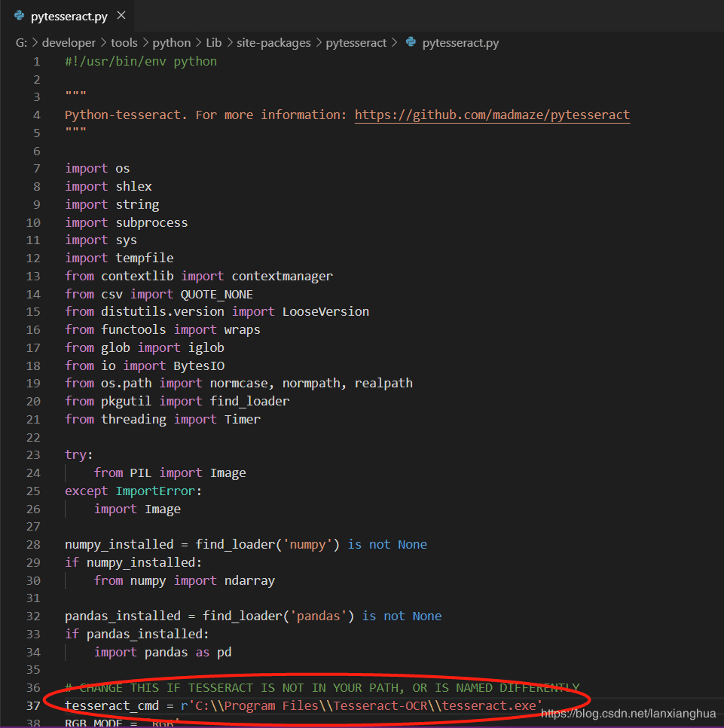Open the developer breadcrumb folder
Viewport: 724px width, 728px height.
tap(69, 43)
